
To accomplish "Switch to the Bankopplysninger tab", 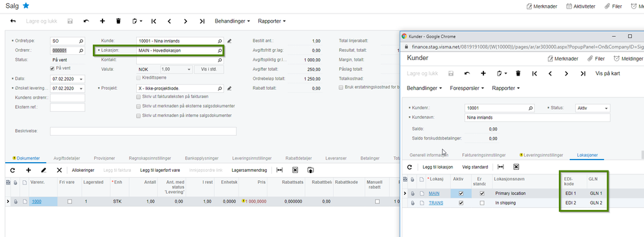I will point(202,158).
